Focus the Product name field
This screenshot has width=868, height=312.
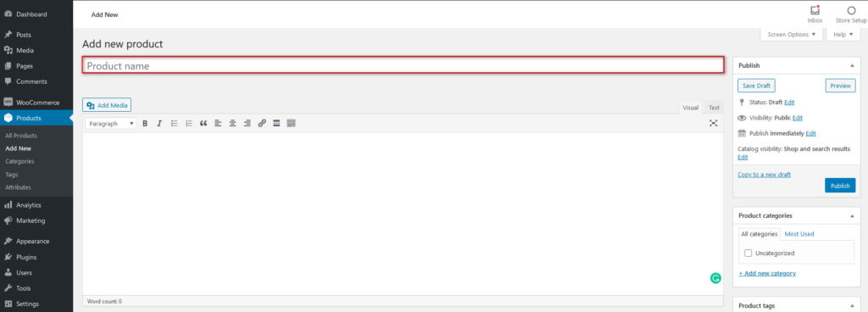403,65
